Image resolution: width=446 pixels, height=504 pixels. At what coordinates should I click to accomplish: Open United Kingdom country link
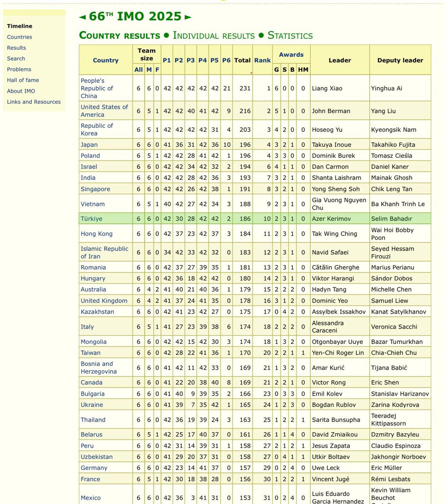(104, 301)
